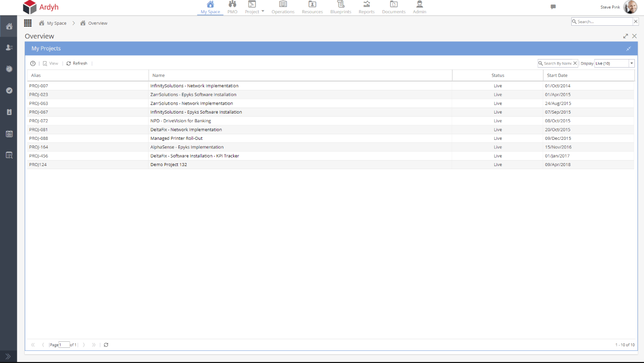Click the Refresh button
The width and height of the screenshot is (644, 363).
pos(77,64)
